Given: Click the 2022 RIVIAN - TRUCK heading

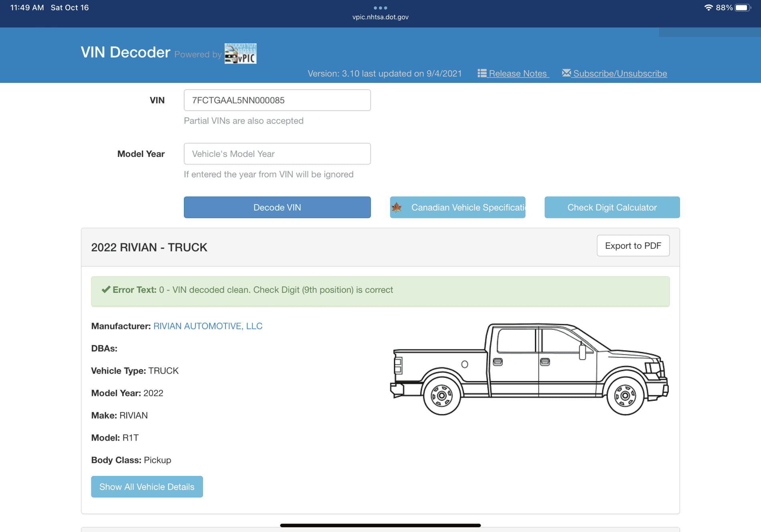Looking at the screenshot, I should pyautogui.click(x=149, y=247).
